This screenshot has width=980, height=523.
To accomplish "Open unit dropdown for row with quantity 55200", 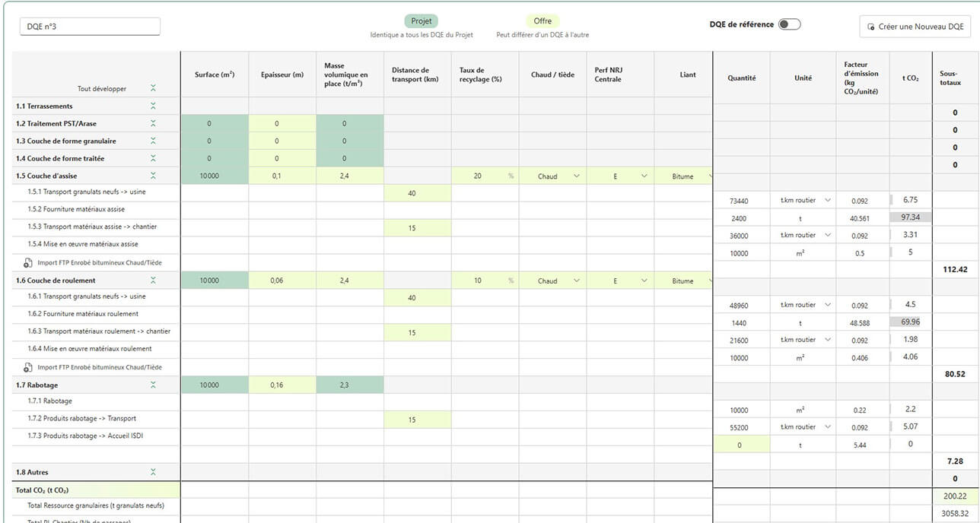I will pos(803,428).
